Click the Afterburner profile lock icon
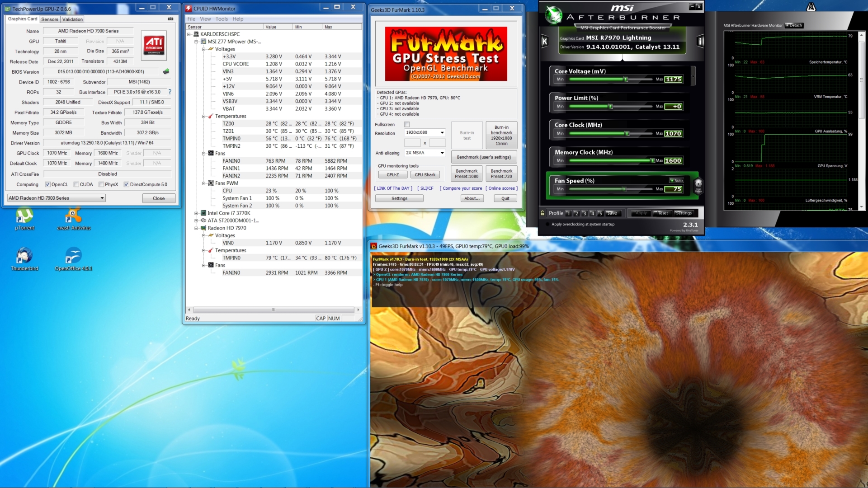868x488 pixels. pos(542,213)
